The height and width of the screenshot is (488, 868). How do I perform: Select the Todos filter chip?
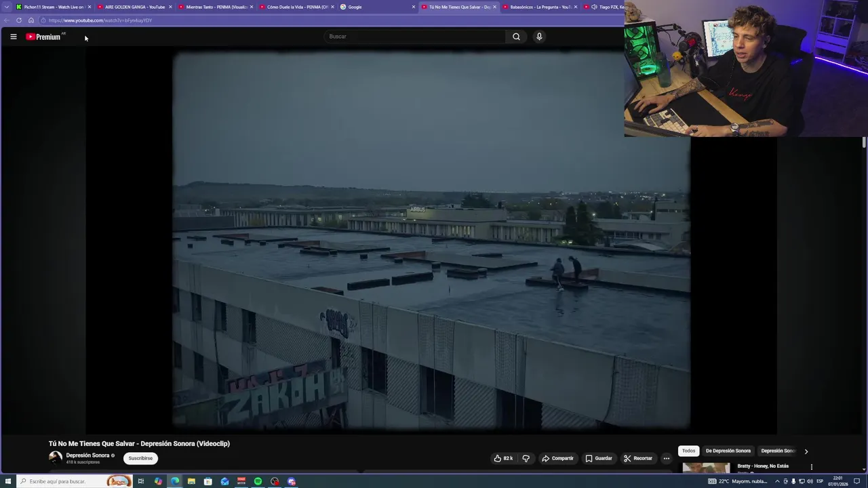coord(689,451)
